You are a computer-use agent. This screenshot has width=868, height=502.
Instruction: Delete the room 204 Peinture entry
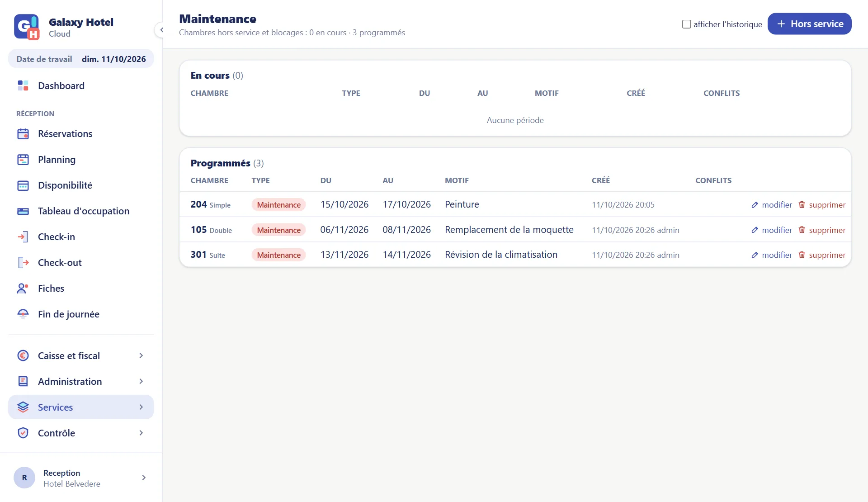click(x=822, y=205)
